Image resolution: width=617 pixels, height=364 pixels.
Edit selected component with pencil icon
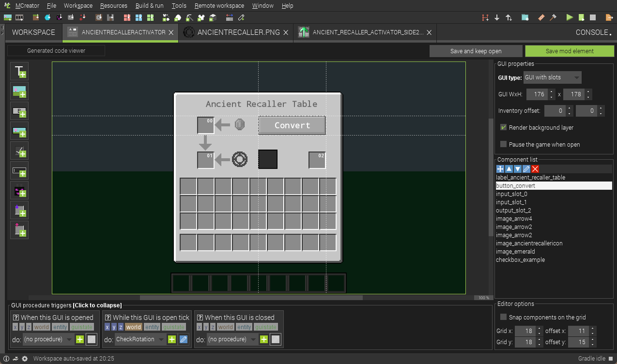[x=525, y=169]
